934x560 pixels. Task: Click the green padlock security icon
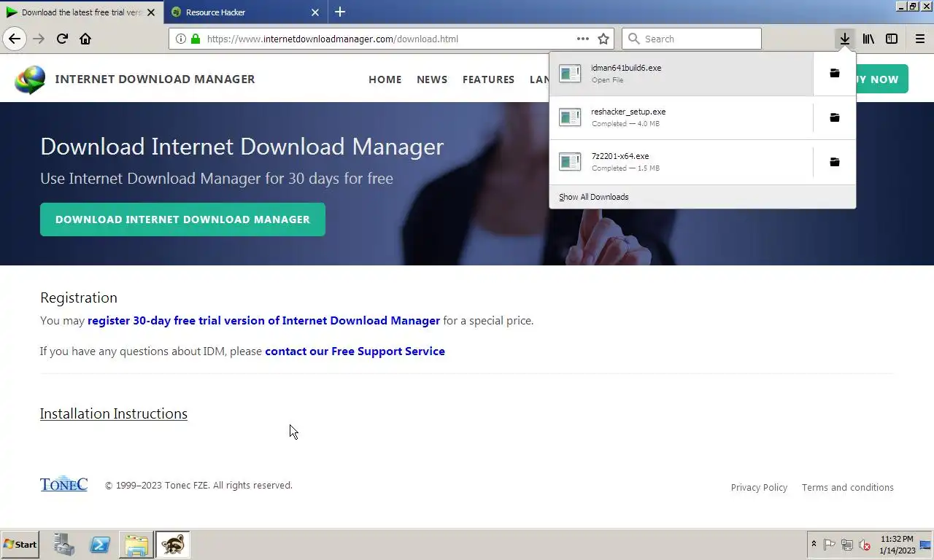(x=196, y=39)
